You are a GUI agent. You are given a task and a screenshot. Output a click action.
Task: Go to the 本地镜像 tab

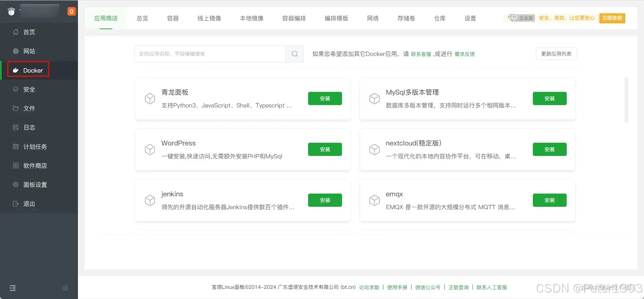click(252, 18)
